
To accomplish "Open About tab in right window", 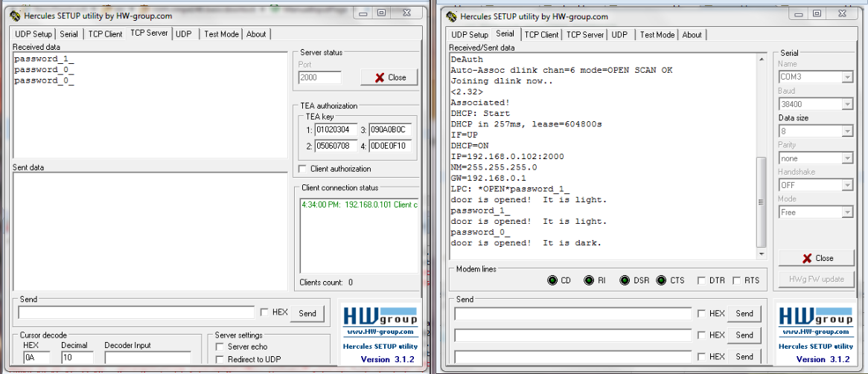I will (x=692, y=35).
